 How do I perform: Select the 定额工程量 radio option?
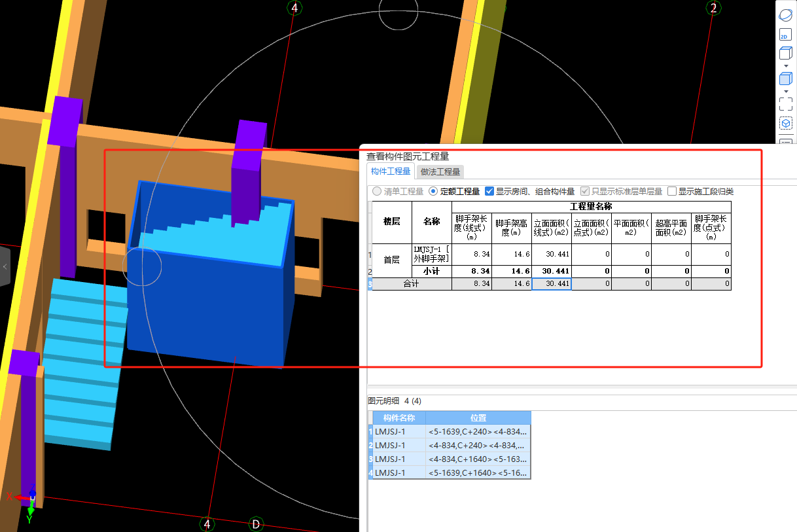(x=454, y=192)
